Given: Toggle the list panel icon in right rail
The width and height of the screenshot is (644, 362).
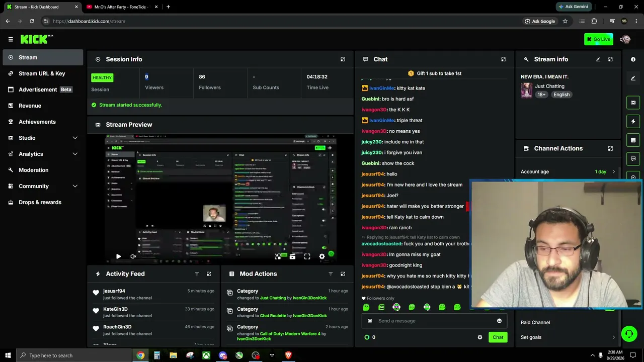Looking at the screenshot, I should pyautogui.click(x=633, y=140).
